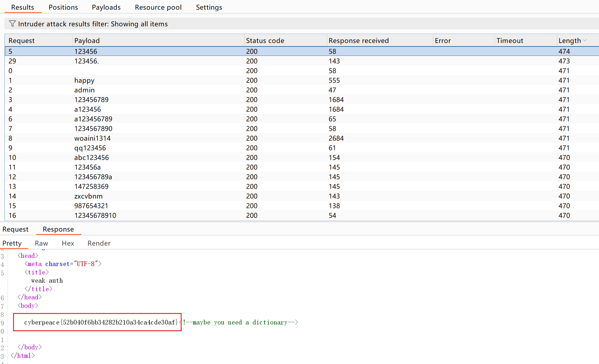599x364 pixels.
Task: Click the cyberpeace flag text in response
Action: tap(101, 322)
